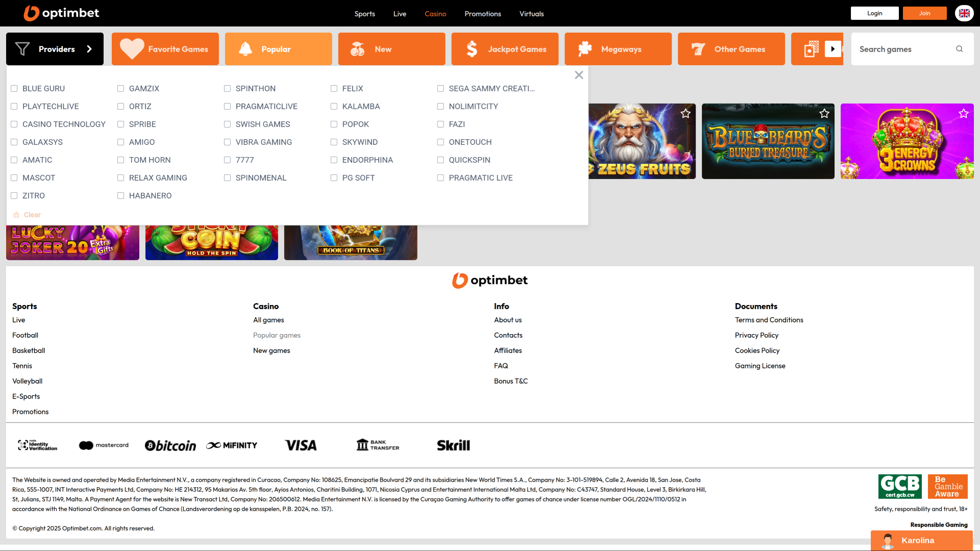Open Terms and Conditions link

coord(769,320)
